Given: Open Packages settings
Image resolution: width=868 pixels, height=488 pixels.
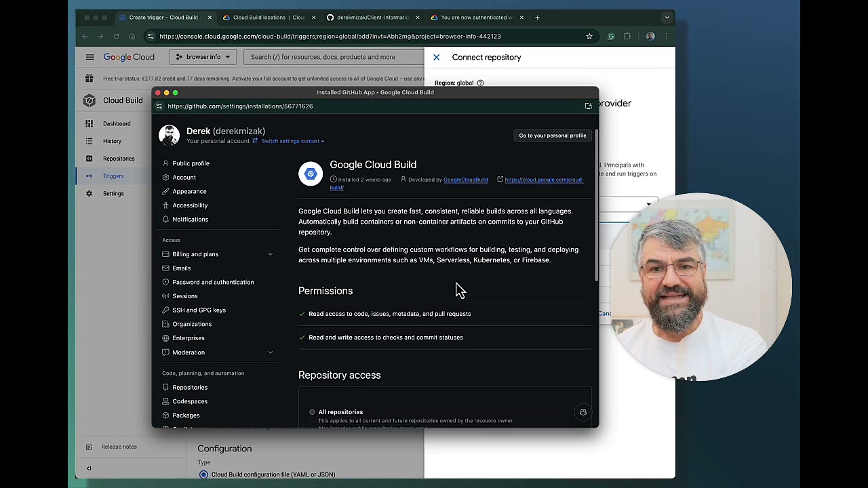Looking at the screenshot, I should [186, 415].
